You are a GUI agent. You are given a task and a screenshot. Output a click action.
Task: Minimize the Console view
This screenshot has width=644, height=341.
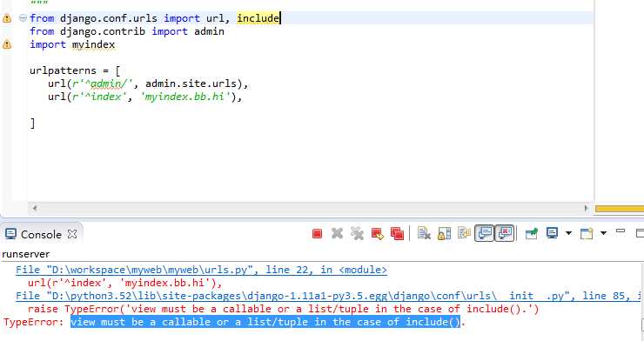(x=621, y=231)
